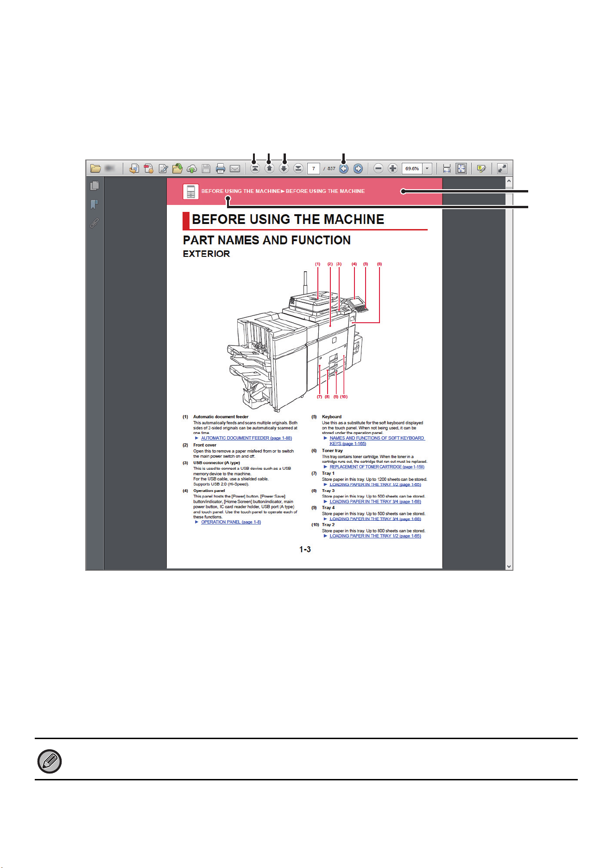The height and width of the screenshot is (868, 613).
Task: Open REPLACEMENT OF TONER CARTRIDGE link
Action: 377,467
